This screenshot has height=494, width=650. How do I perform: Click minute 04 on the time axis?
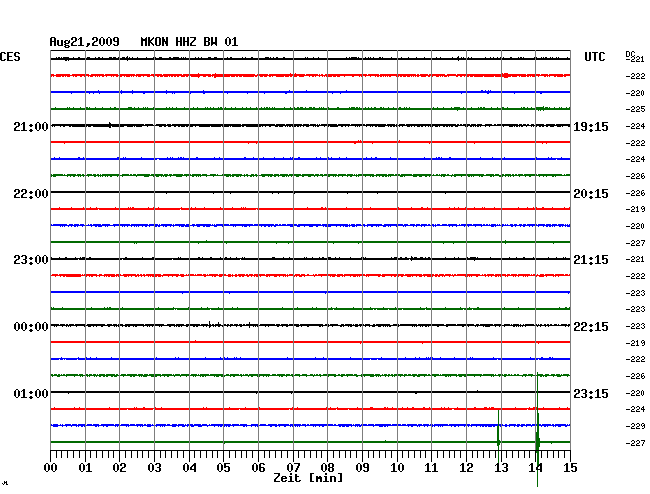tap(189, 468)
